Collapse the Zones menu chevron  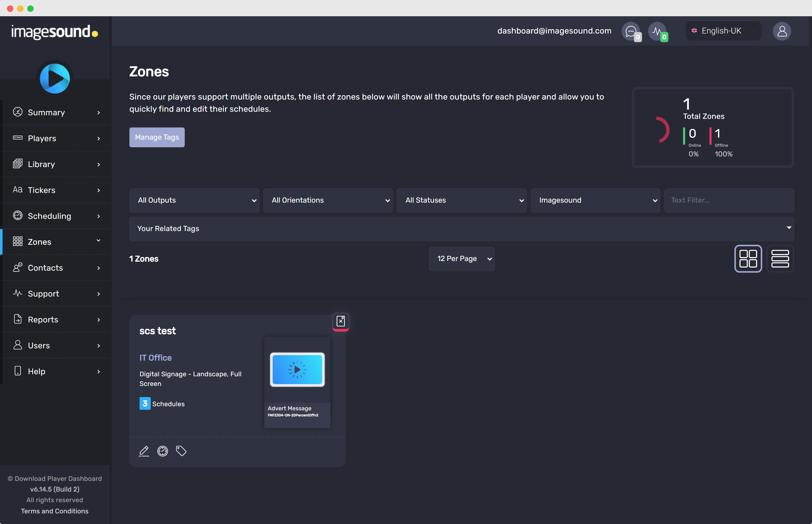pos(99,241)
